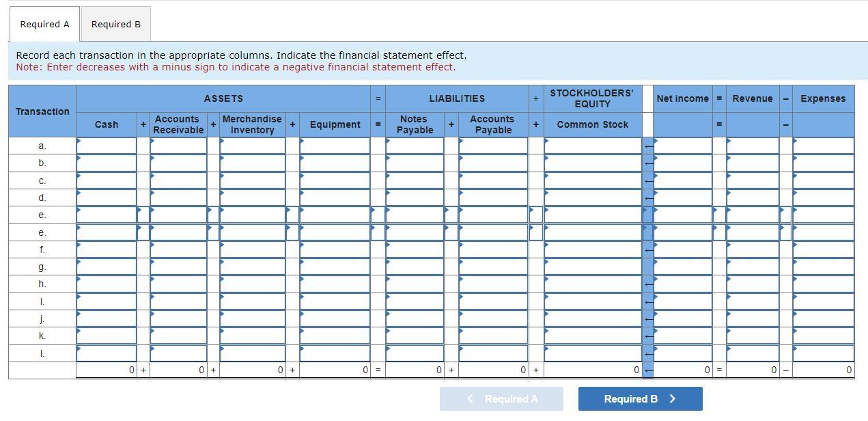Click the red decreases note text

pos(236,67)
